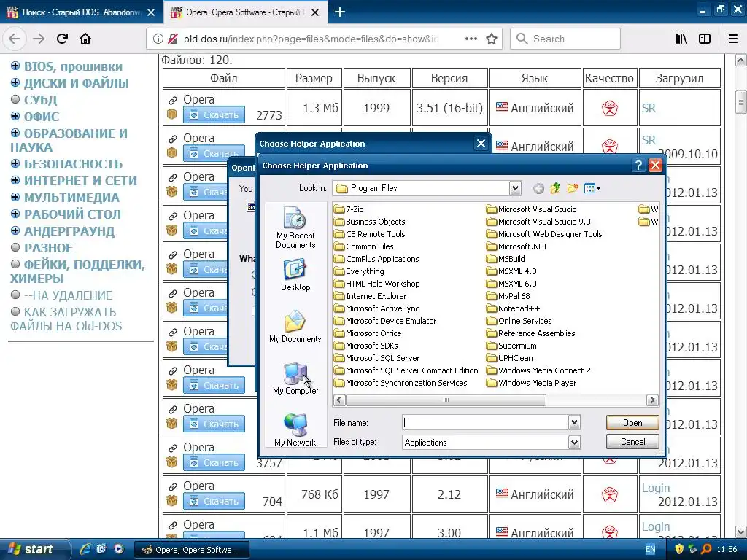Click the file list horizontal scrollbar right arrow
747x560 pixels.
(652, 400)
